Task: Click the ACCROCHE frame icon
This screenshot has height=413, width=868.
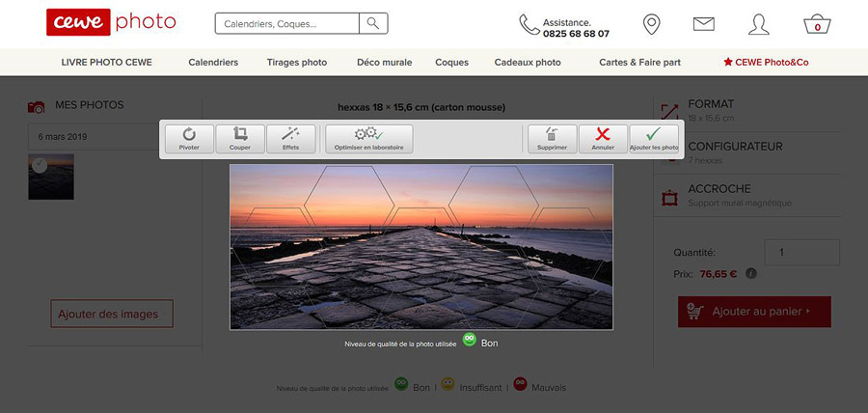Action: coord(670,198)
